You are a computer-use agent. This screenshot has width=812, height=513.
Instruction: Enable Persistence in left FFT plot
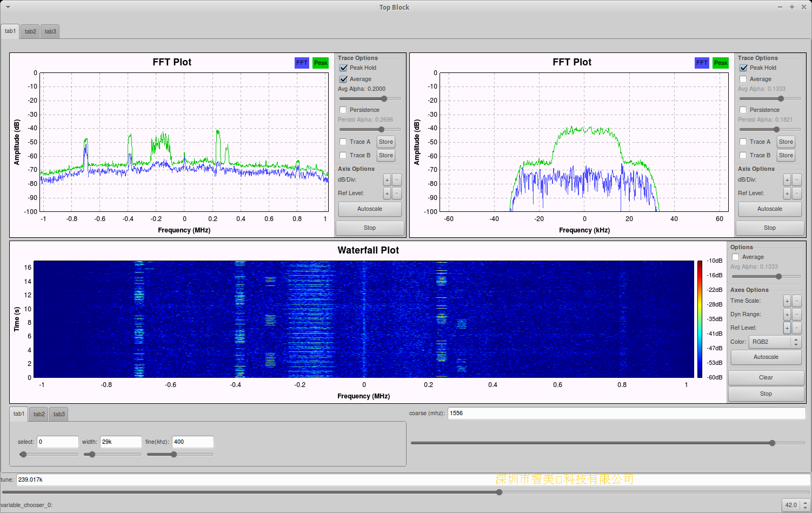(343, 110)
